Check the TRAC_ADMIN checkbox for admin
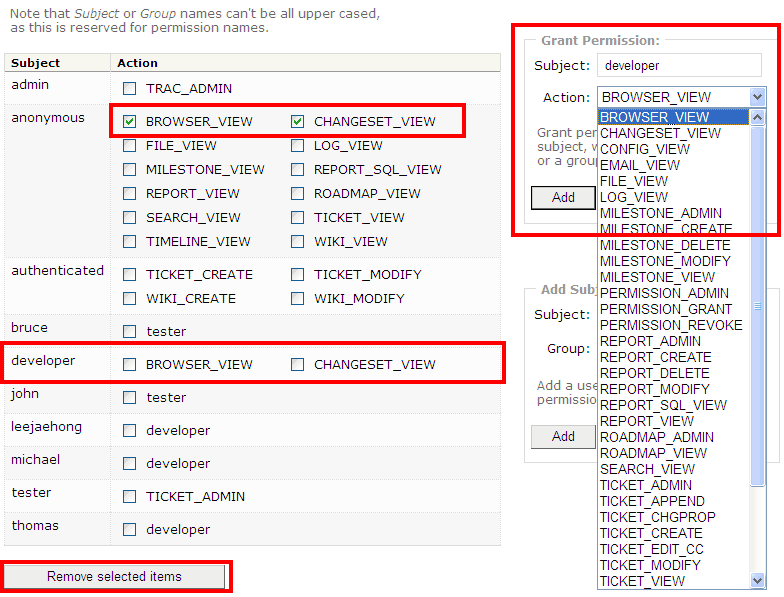The width and height of the screenshot is (784, 597). click(x=130, y=88)
